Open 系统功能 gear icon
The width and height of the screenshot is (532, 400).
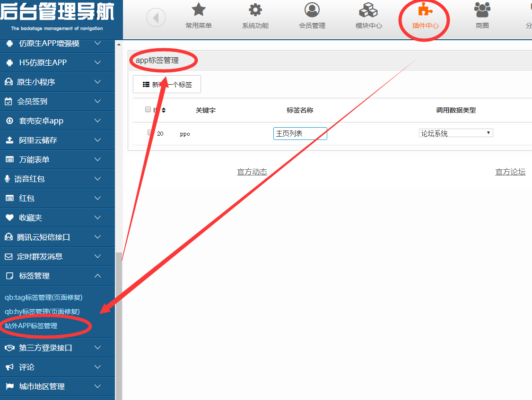coord(255,10)
